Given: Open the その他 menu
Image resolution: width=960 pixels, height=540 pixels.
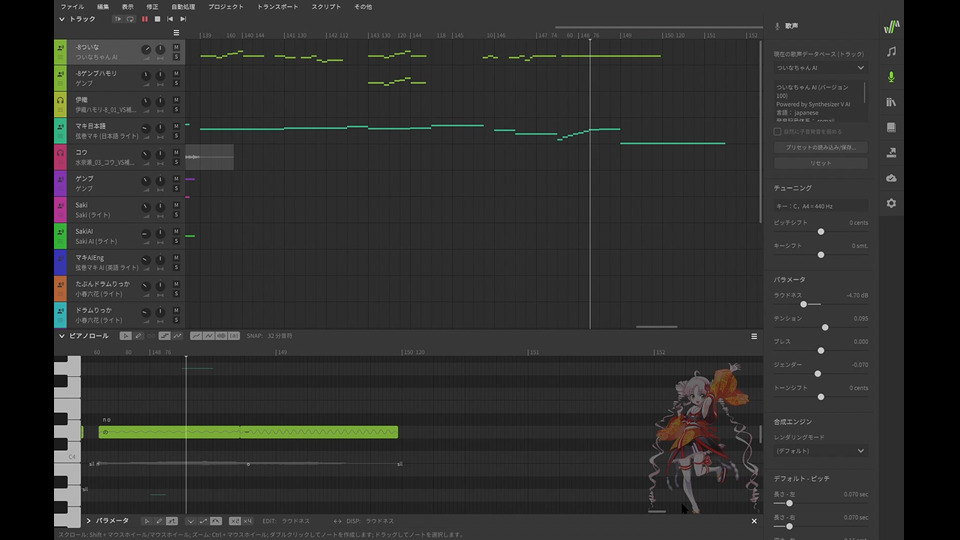Looking at the screenshot, I should 363,7.
